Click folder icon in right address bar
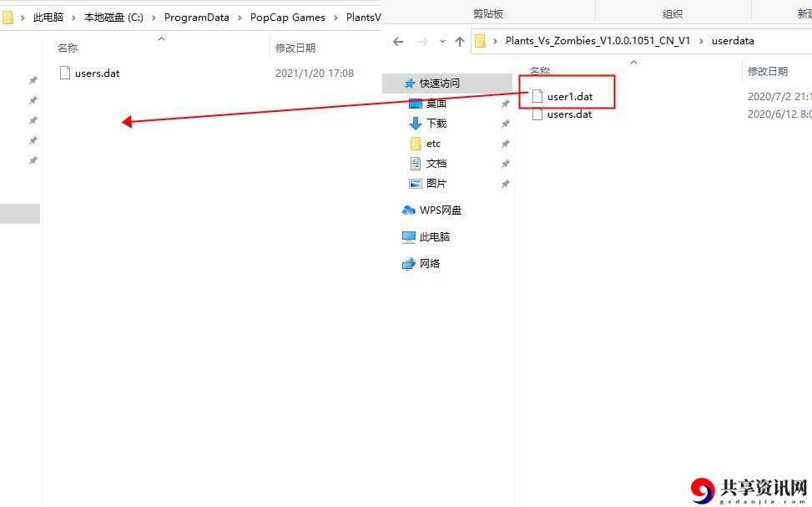 click(x=480, y=40)
